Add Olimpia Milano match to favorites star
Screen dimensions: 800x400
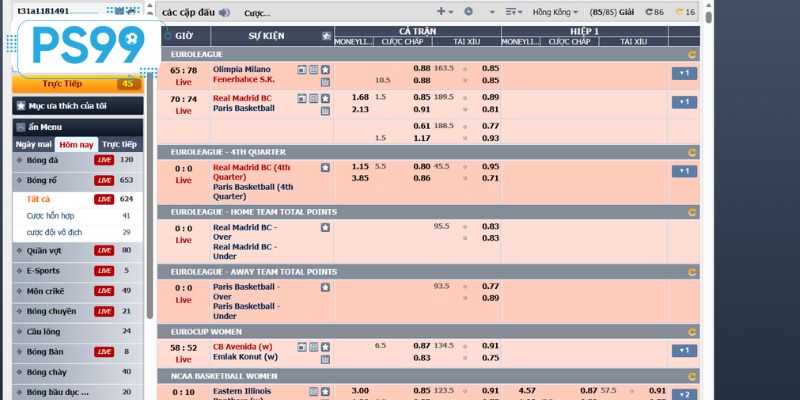click(x=325, y=70)
